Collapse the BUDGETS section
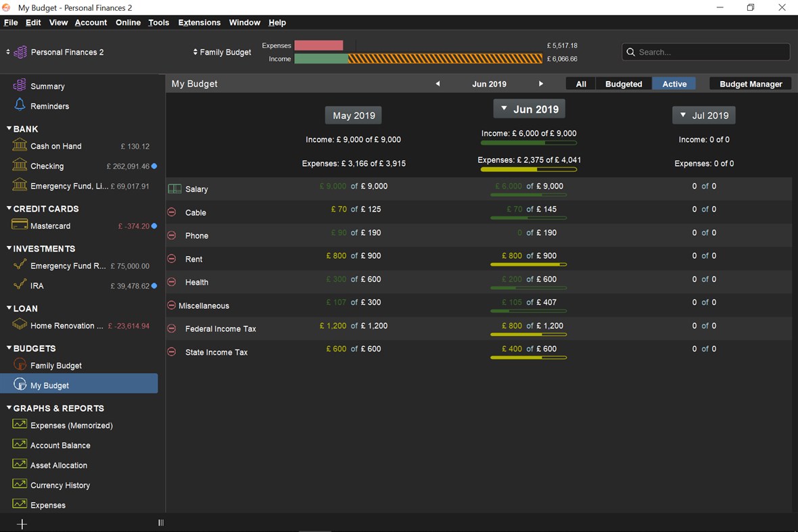The image size is (798, 532). 9,348
